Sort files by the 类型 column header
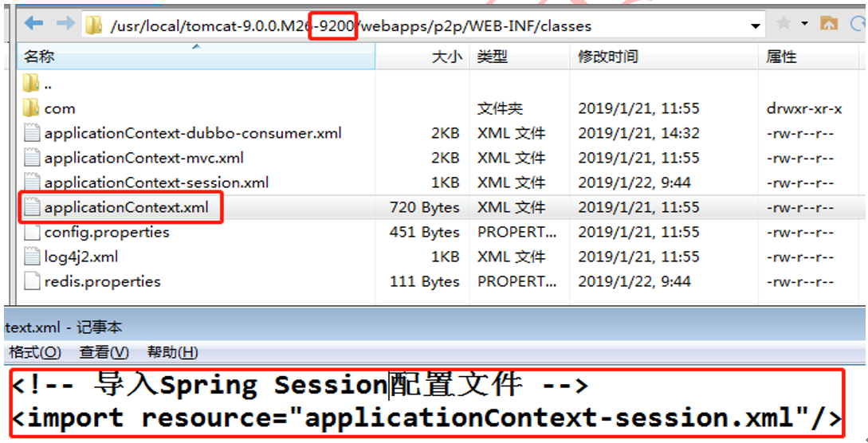 (x=520, y=56)
